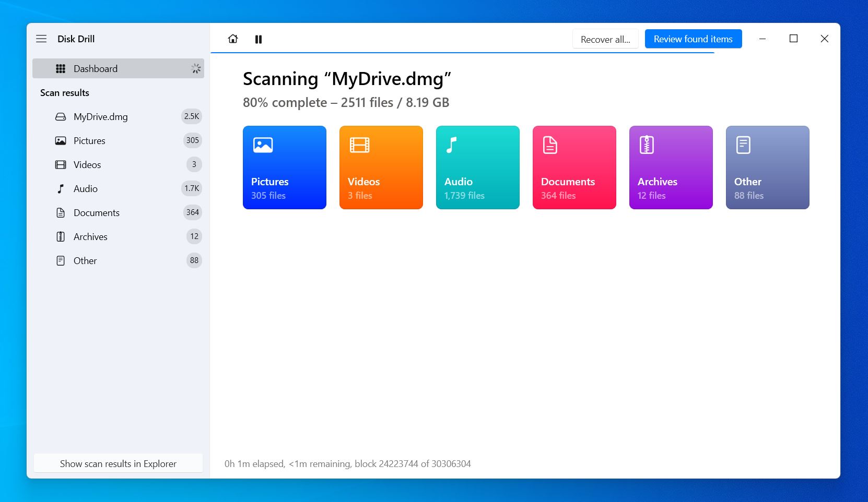Click the Archives zip icon in sidebar
The width and height of the screenshot is (868, 502).
tap(61, 237)
